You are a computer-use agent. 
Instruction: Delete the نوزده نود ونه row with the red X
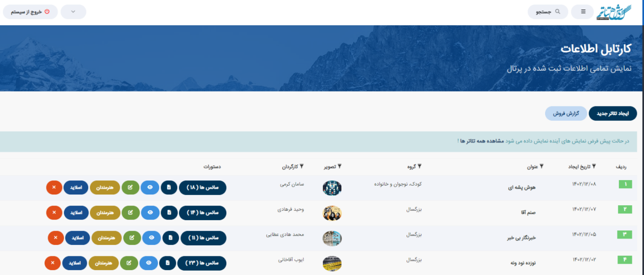pos(53,263)
